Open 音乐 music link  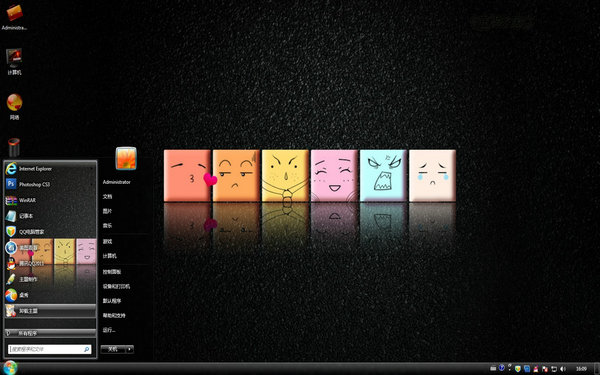[107, 225]
